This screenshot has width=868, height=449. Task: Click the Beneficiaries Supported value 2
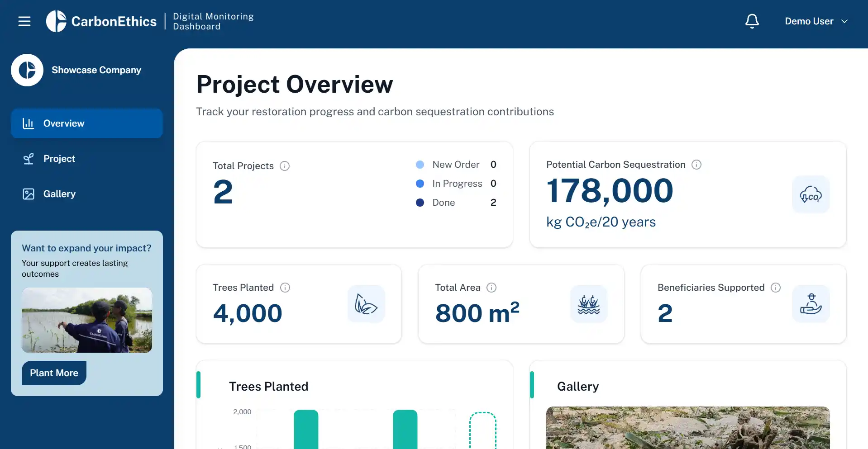click(x=665, y=313)
